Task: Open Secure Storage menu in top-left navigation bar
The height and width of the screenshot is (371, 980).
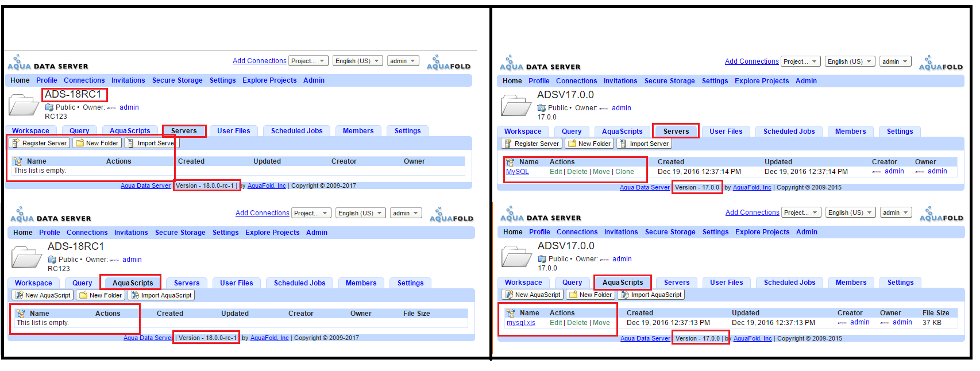Action: pyautogui.click(x=178, y=80)
